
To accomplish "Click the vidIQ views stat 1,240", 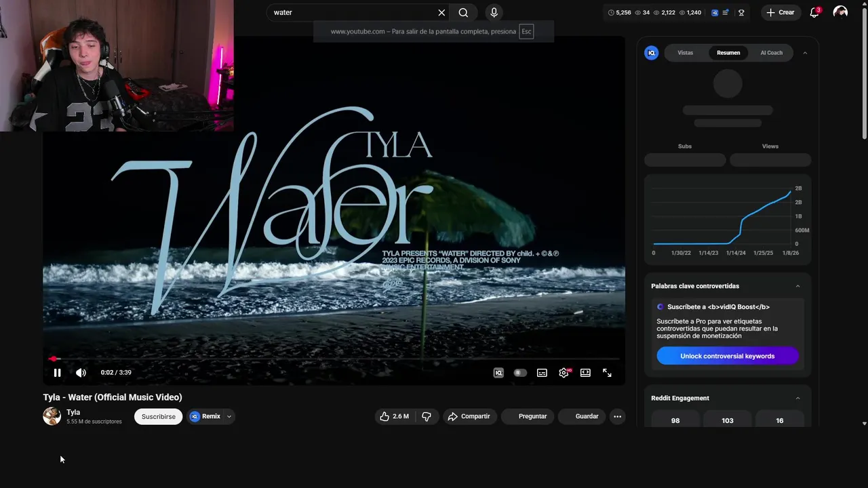I will pyautogui.click(x=690, y=12).
